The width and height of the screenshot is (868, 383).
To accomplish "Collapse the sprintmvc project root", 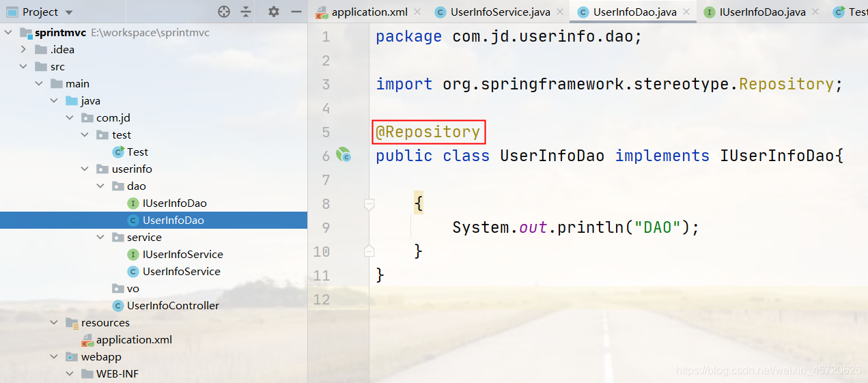I will 8,33.
